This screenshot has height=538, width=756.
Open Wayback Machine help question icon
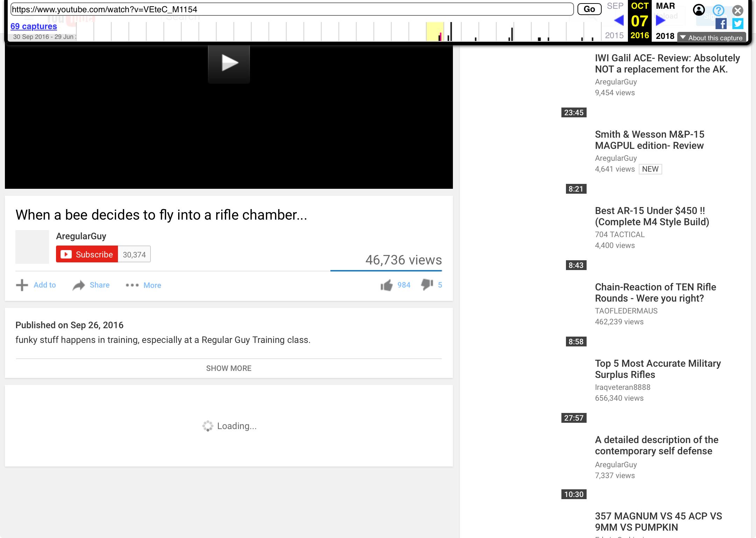[x=719, y=10]
